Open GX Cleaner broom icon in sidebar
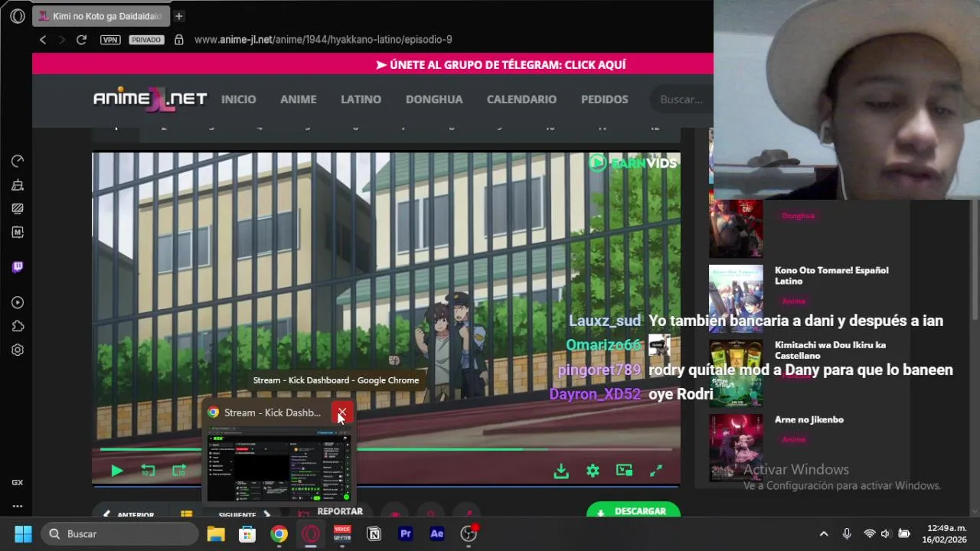The image size is (980, 551). 18,184
